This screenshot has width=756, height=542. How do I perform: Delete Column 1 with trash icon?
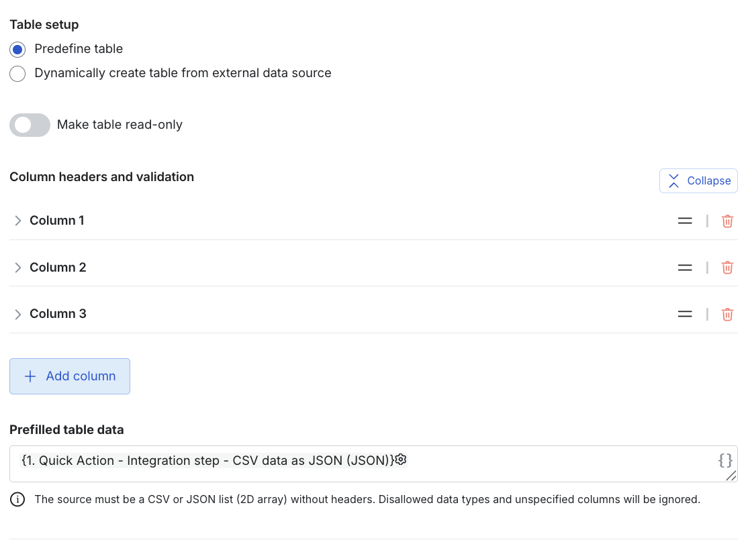(x=727, y=221)
